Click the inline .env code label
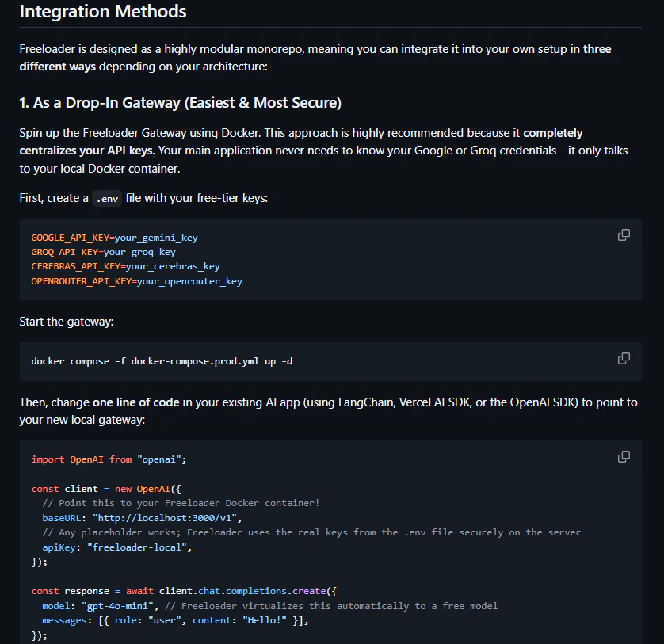 tap(107, 199)
